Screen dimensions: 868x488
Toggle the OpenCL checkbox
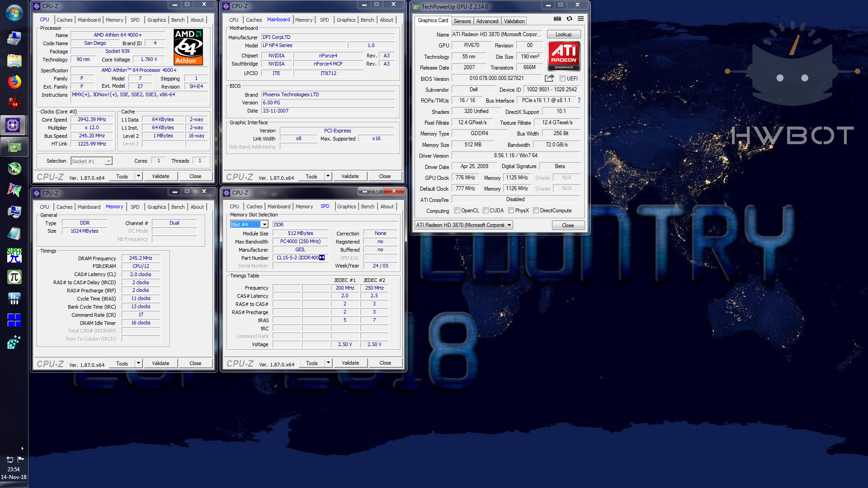coord(457,211)
